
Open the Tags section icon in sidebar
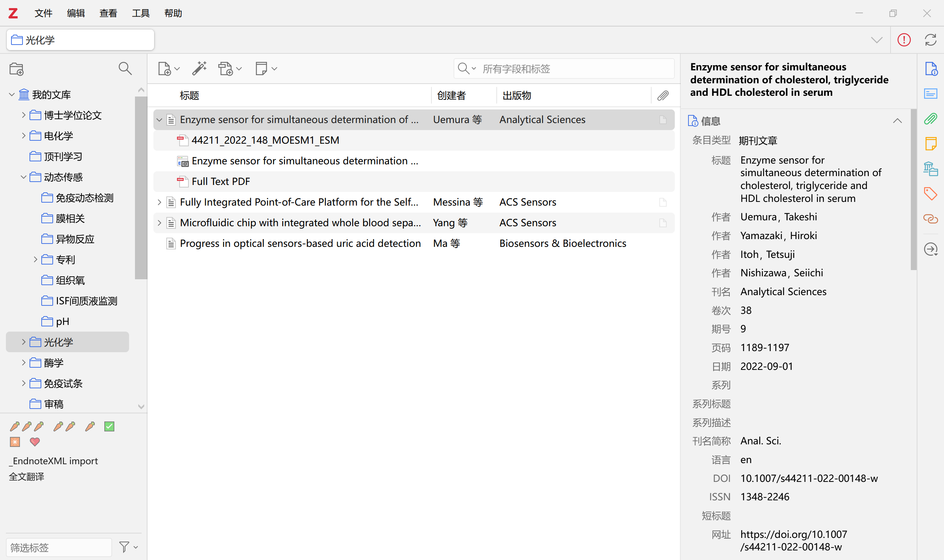point(930,193)
